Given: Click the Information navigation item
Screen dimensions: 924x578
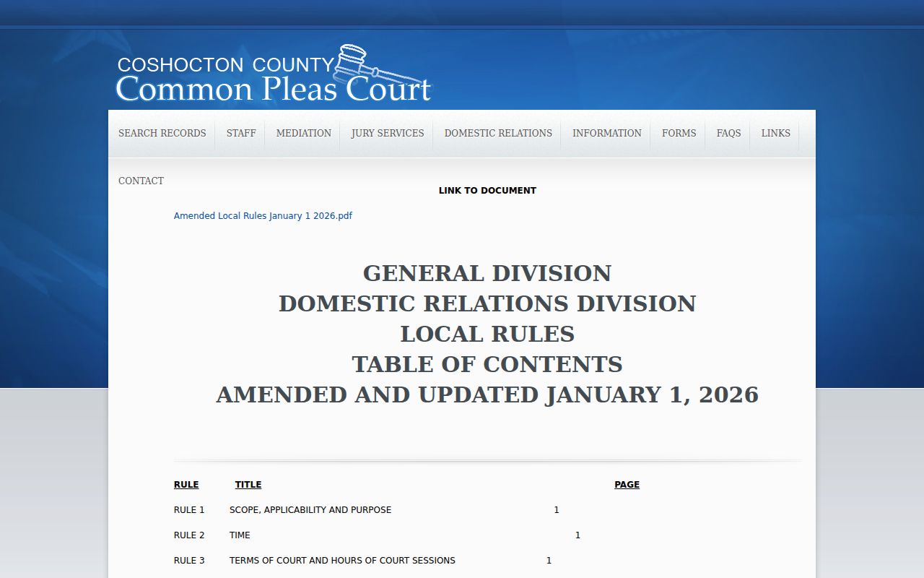Looking at the screenshot, I should 607,133.
